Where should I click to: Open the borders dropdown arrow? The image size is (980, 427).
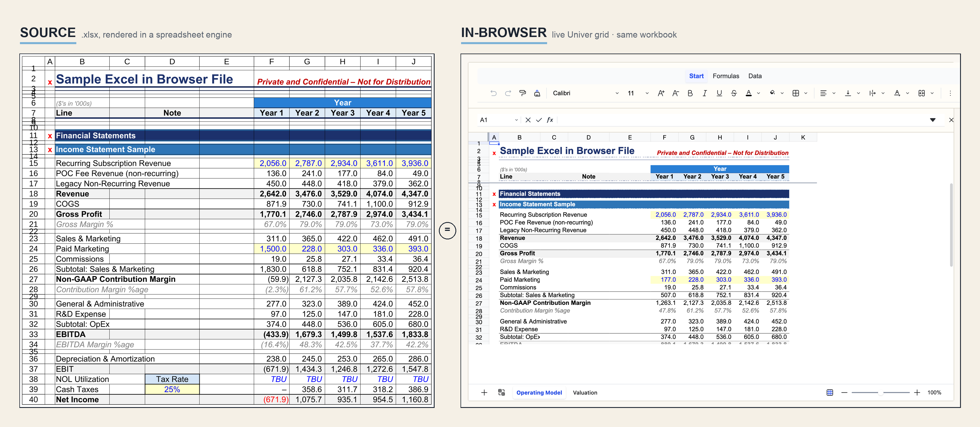pyautogui.click(x=806, y=93)
